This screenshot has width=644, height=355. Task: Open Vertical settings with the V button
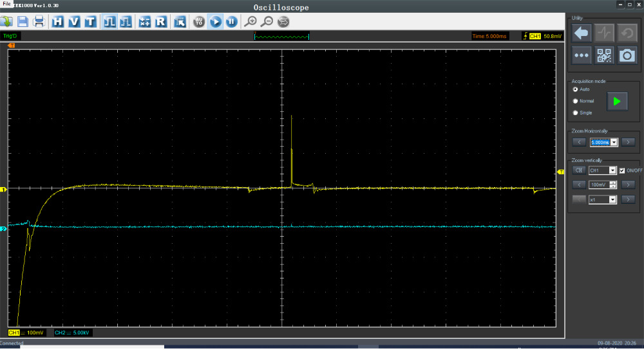[x=74, y=22]
